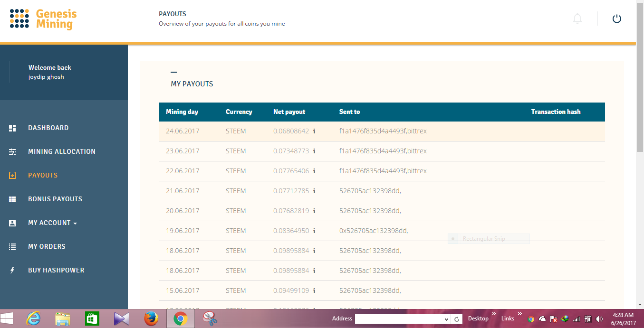
Task: Open Visual Studio from taskbar
Action: [121, 319]
